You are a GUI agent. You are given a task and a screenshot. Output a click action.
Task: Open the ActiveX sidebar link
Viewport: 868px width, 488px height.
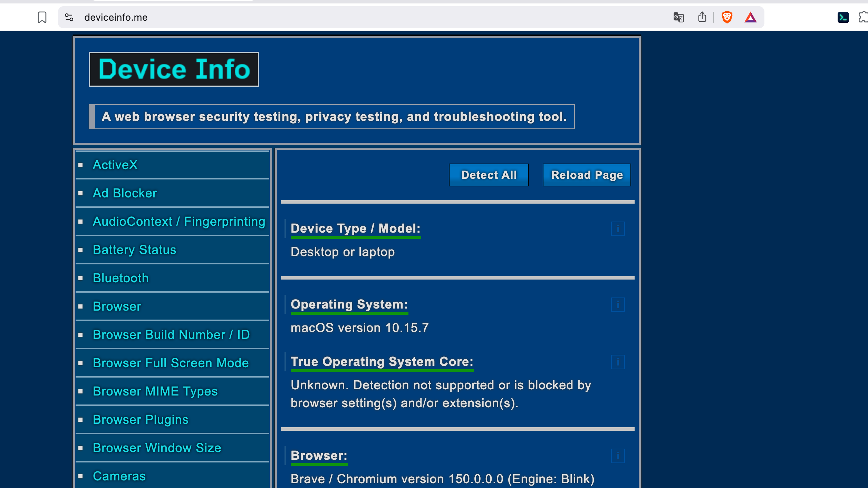pyautogui.click(x=115, y=165)
